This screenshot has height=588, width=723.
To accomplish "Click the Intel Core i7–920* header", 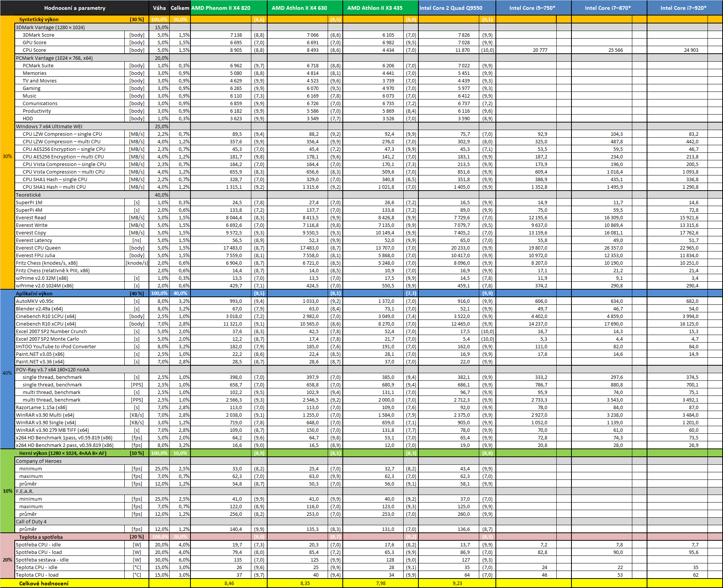I will [x=685, y=8].
